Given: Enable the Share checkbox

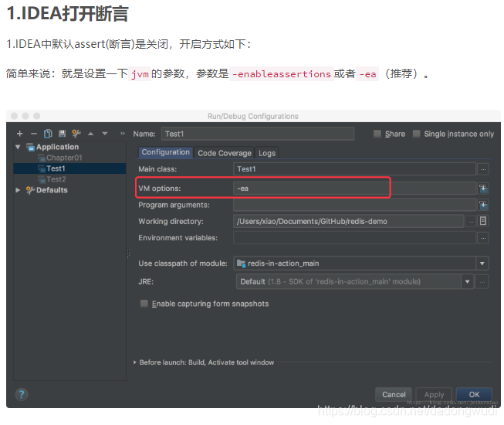Looking at the screenshot, I should coord(377,134).
